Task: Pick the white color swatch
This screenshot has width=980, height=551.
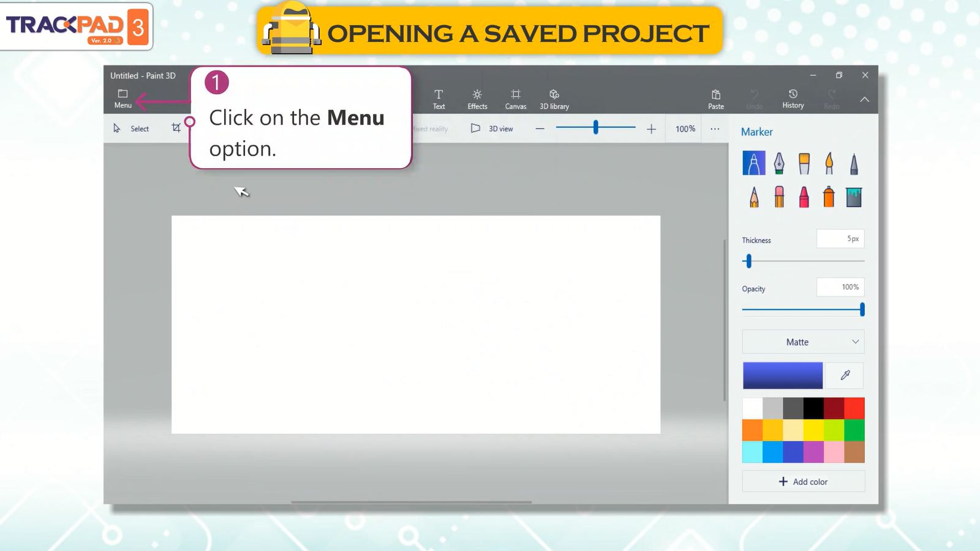Action: point(752,408)
